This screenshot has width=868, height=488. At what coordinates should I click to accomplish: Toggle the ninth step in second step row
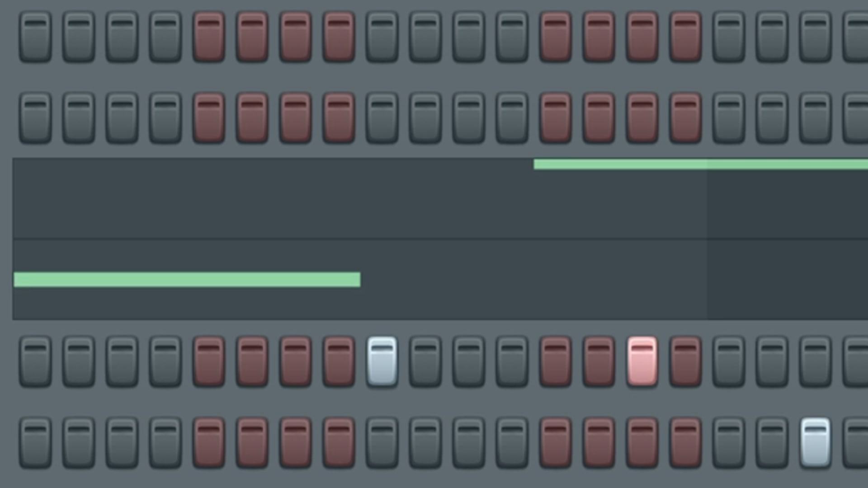tap(382, 118)
